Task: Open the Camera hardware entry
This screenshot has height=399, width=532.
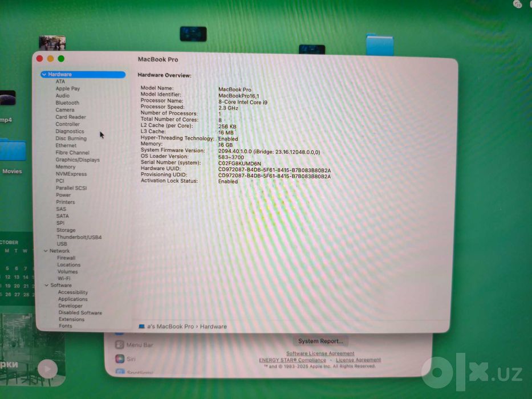Action: 65,110
